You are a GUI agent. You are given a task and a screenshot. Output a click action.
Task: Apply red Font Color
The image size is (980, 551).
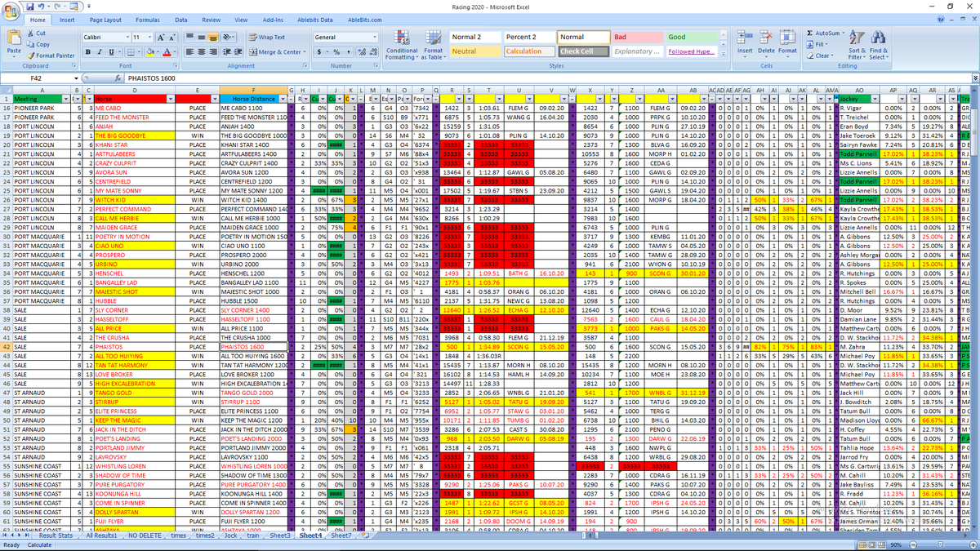click(x=166, y=51)
